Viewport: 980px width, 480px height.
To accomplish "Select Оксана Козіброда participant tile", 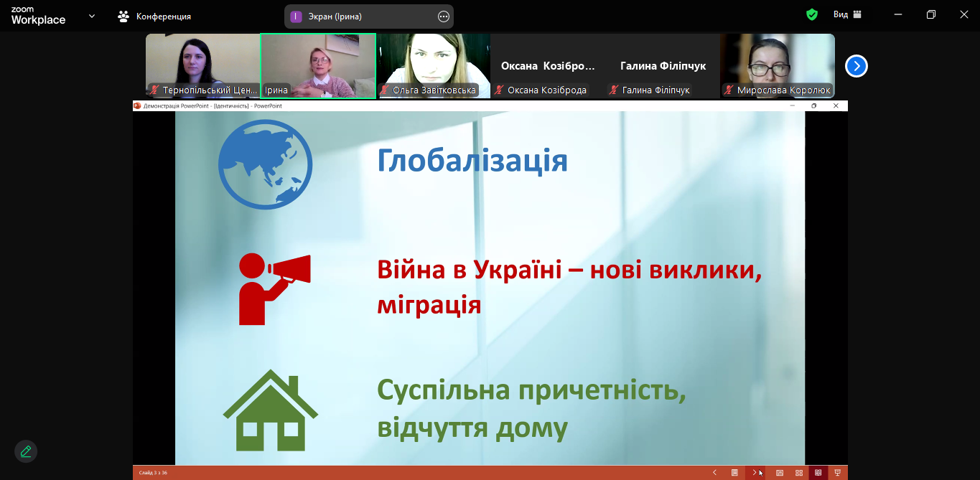I will point(548,65).
